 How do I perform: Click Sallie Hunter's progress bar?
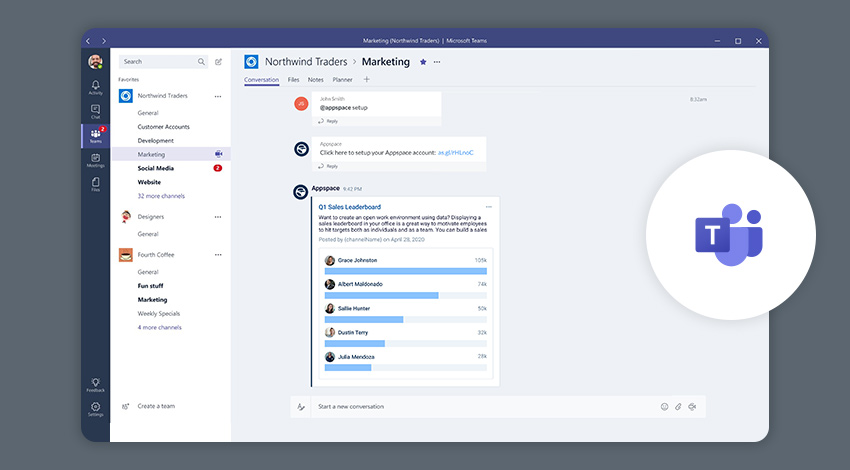tap(405, 320)
